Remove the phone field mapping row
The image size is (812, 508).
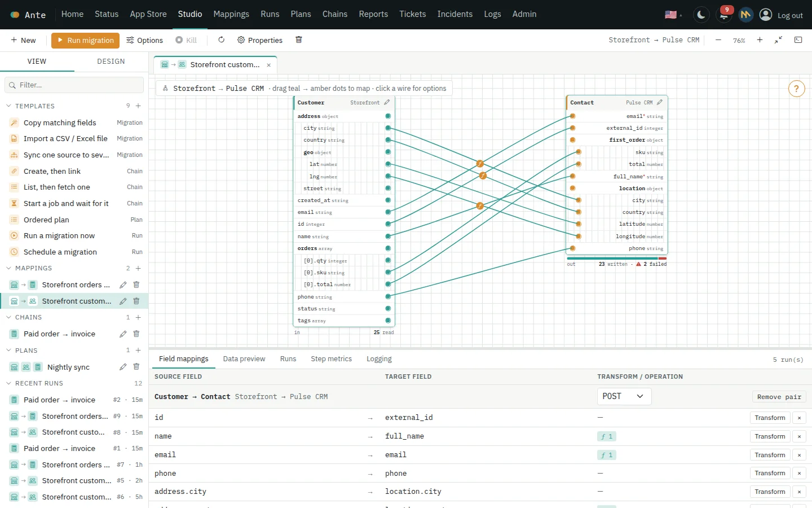[799, 473]
